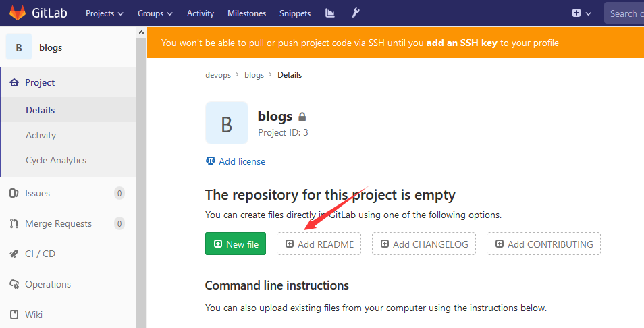Open the Activity top navigation item

(x=200, y=13)
